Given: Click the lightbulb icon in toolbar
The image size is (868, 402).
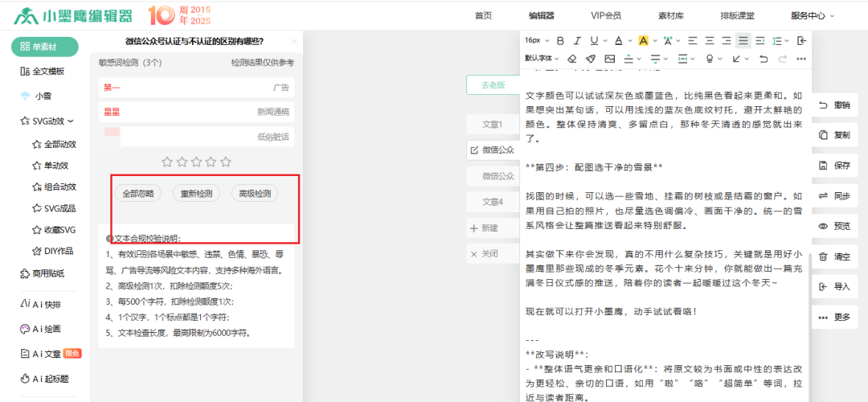Looking at the screenshot, I should [710, 58].
